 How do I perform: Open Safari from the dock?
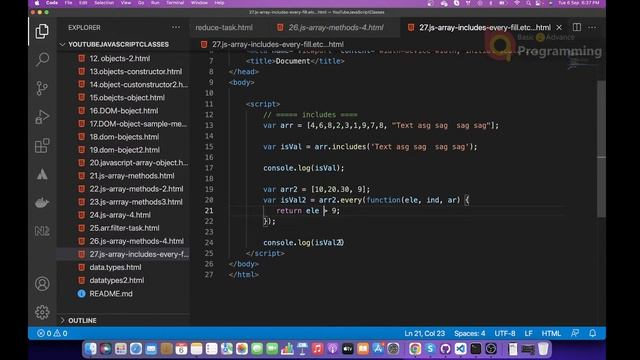(136, 349)
